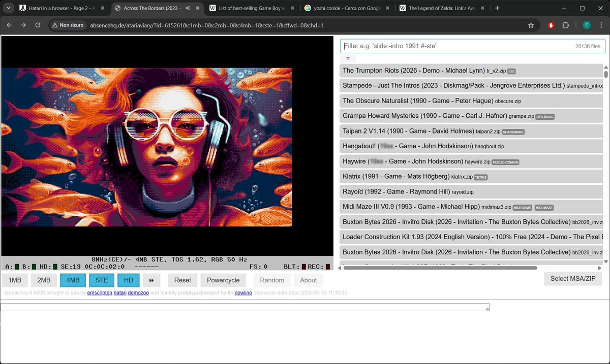This screenshot has height=364, width=610.
Task: Click scroll down arrow of file list
Action: [606, 262]
